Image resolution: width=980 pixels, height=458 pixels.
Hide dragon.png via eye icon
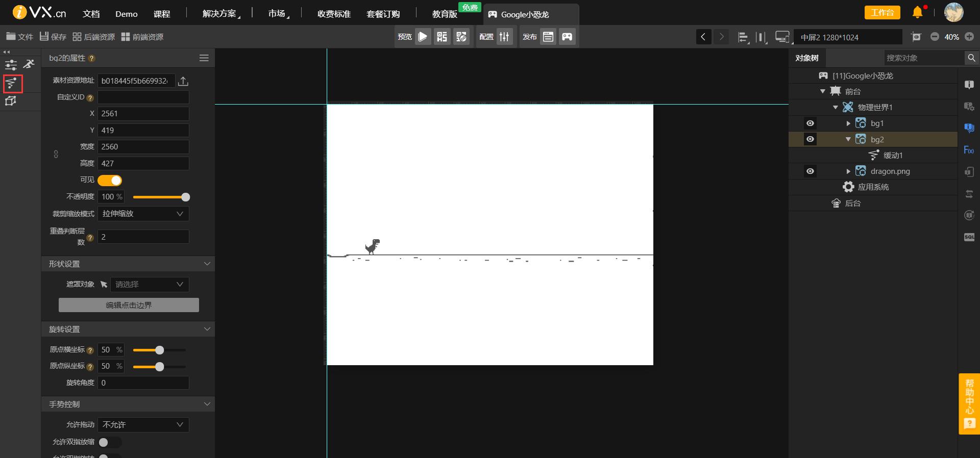810,171
